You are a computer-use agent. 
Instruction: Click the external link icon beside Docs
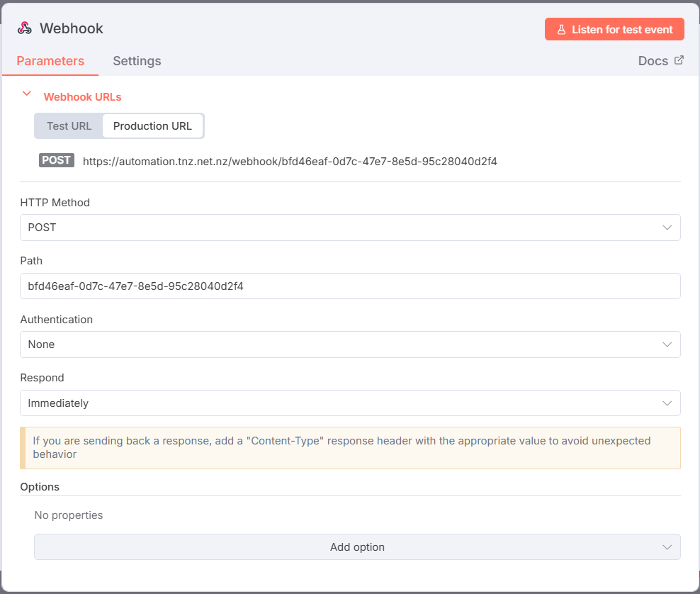679,60
